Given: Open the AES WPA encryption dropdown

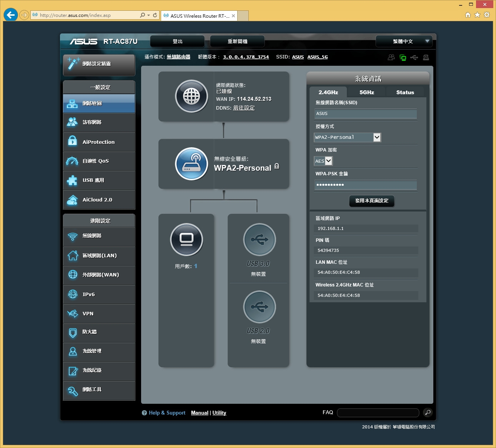Looking at the screenshot, I should [x=323, y=161].
